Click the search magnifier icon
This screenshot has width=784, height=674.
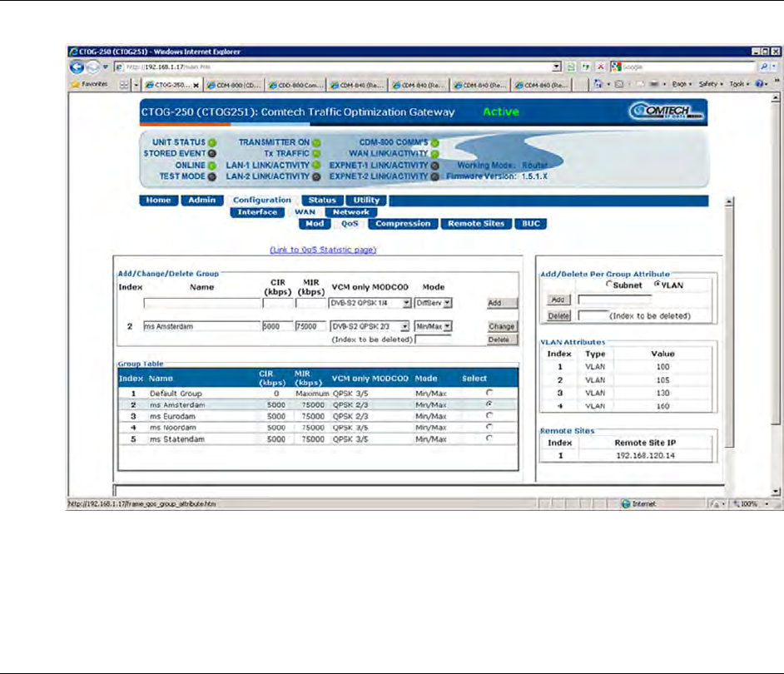pos(762,67)
